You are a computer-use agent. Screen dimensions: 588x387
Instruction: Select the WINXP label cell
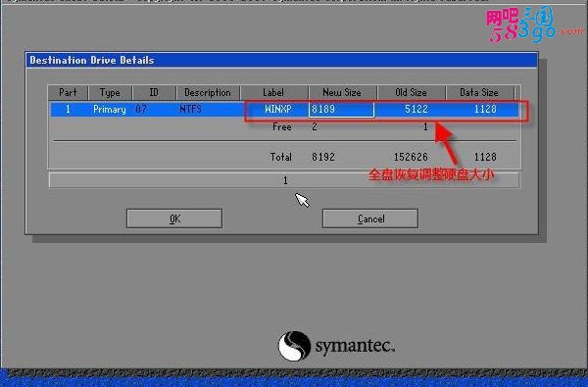point(278,109)
